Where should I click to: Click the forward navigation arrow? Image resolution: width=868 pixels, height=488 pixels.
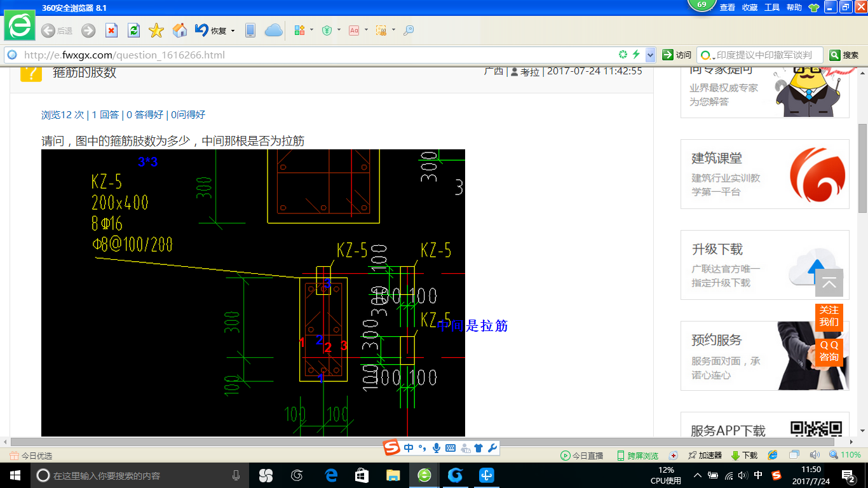(x=88, y=30)
